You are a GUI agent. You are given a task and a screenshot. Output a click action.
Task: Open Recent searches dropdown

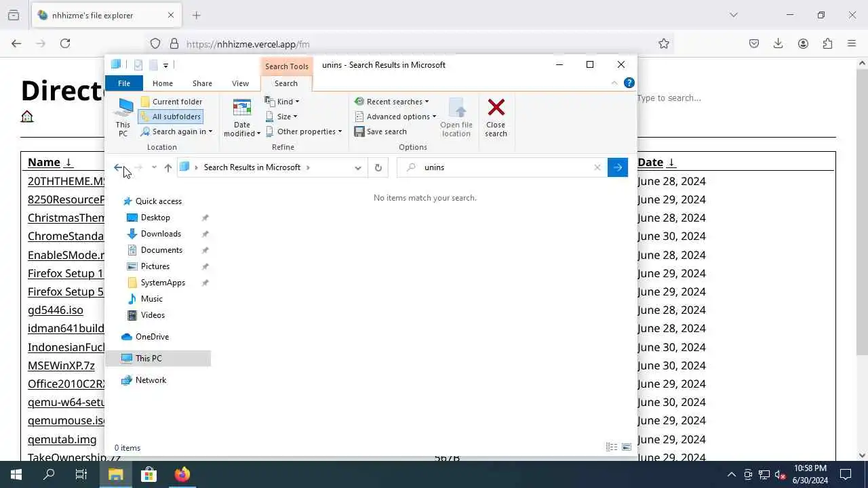pos(391,102)
